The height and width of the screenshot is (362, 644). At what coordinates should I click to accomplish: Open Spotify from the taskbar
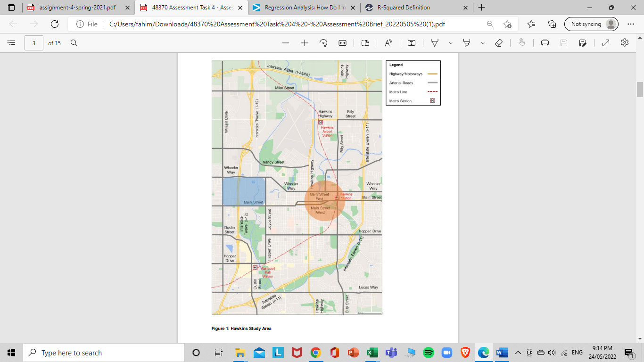click(429, 353)
